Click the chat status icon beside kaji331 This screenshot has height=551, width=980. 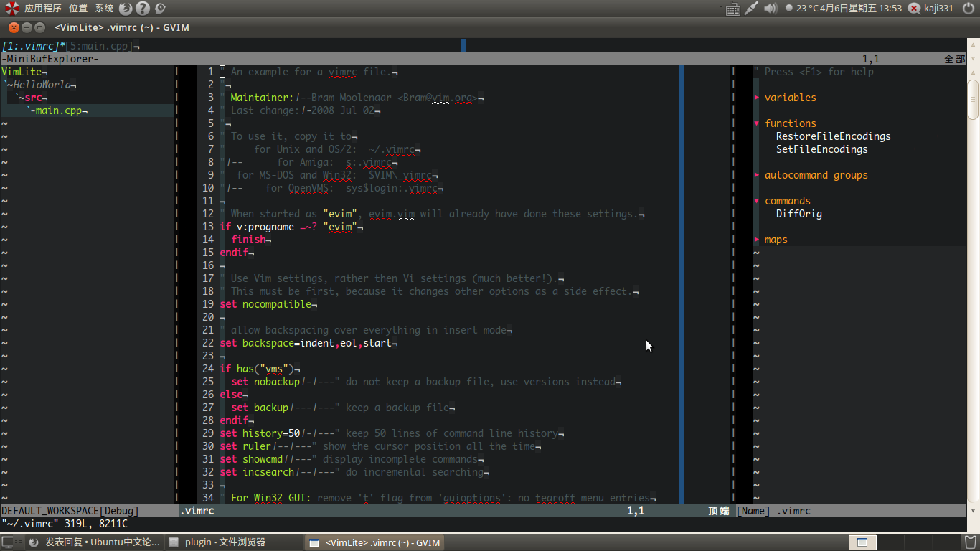pyautogui.click(x=914, y=9)
